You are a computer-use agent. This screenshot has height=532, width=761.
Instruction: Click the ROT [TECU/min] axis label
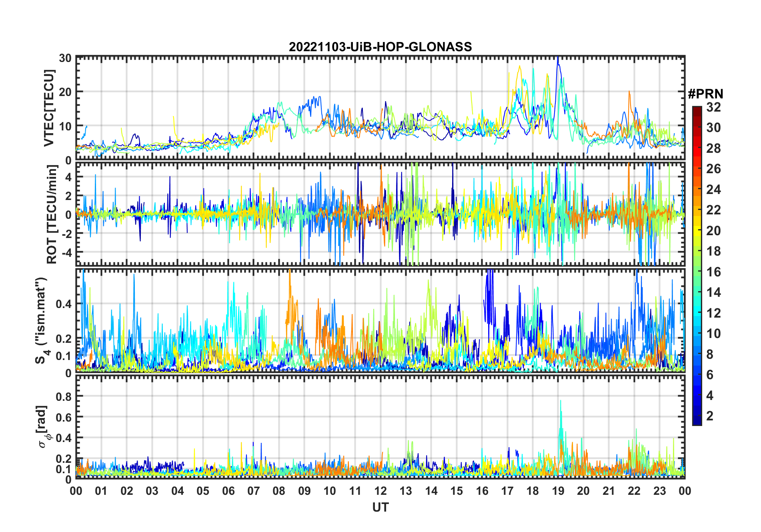click(52, 214)
